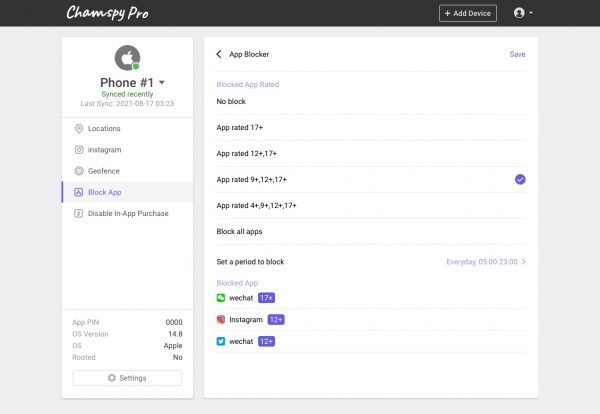The width and height of the screenshot is (600, 414).
Task: Select the Block all apps option
Action: 371,231
